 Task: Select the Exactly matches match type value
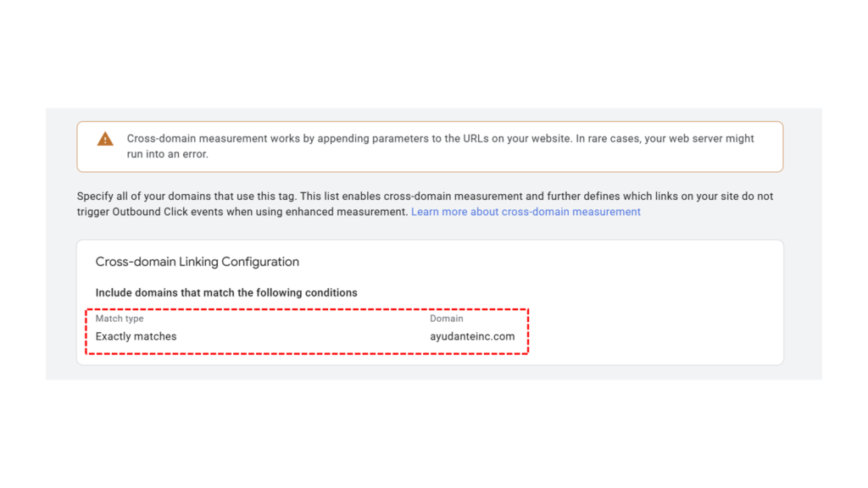tap(136, 336)
